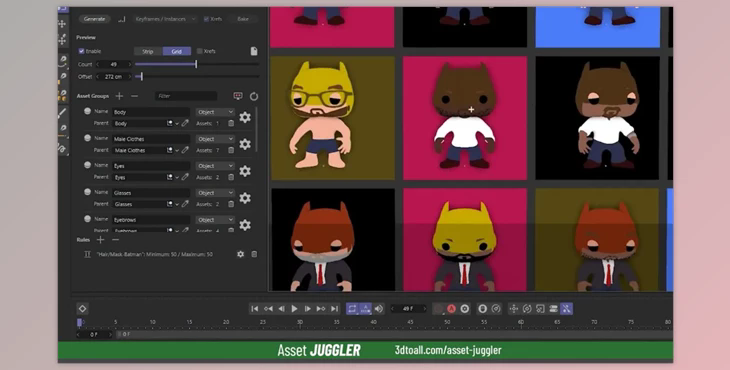Screen dimensions: 730x370
Task: Open settings gear for Eyes group
Action: click(245, 171)
